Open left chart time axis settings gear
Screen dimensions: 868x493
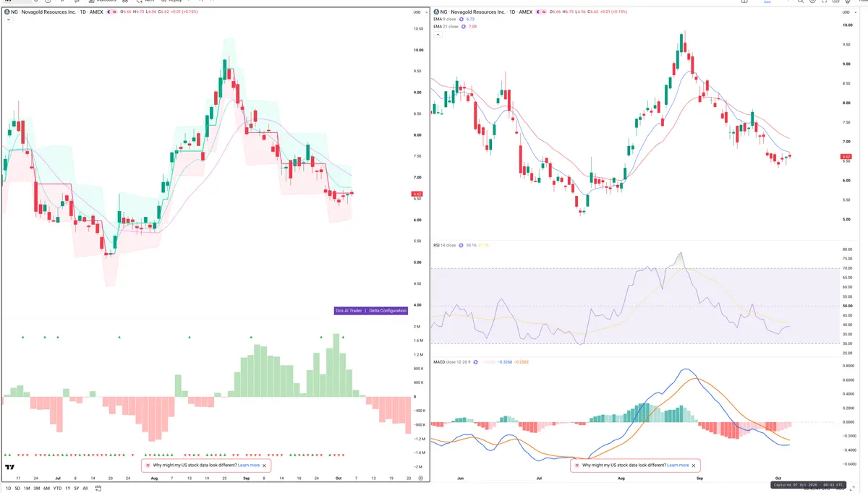pos(420,479)
